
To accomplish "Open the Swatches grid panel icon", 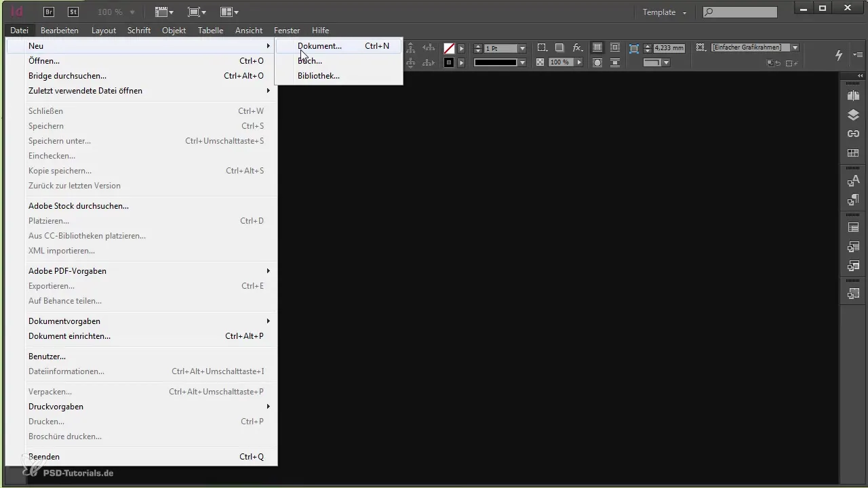I will click(853, 152).
